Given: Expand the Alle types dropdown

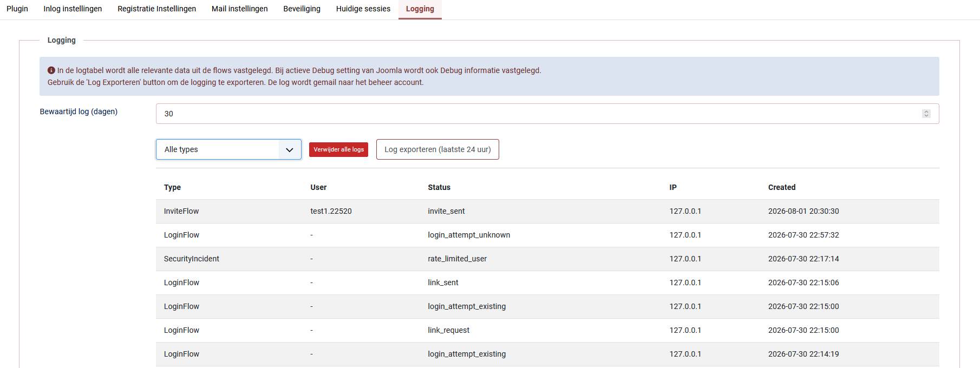Looking at the screenshot, I should coord(228,149).
